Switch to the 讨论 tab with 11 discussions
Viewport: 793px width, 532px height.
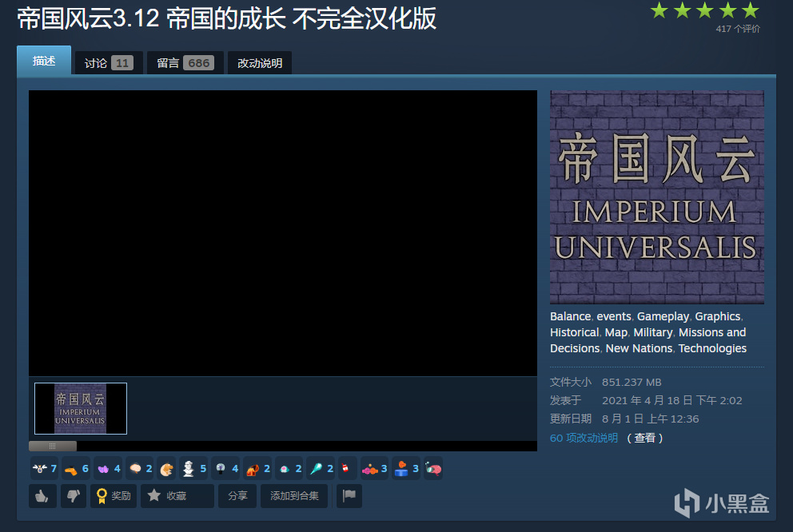(109, 63)
